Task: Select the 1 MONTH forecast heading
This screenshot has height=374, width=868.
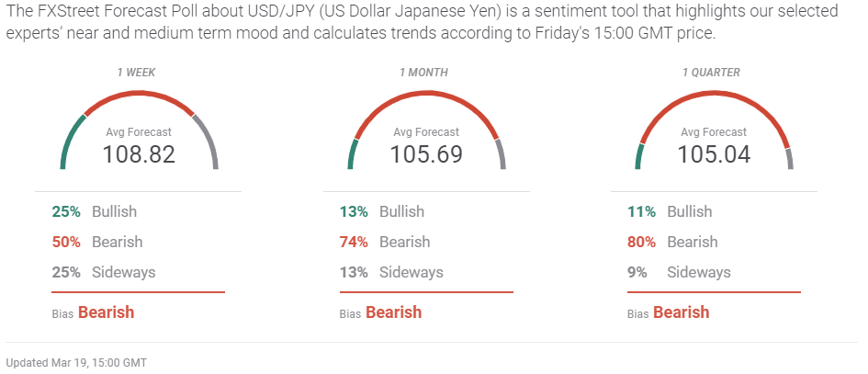Action: coord(426,72)
